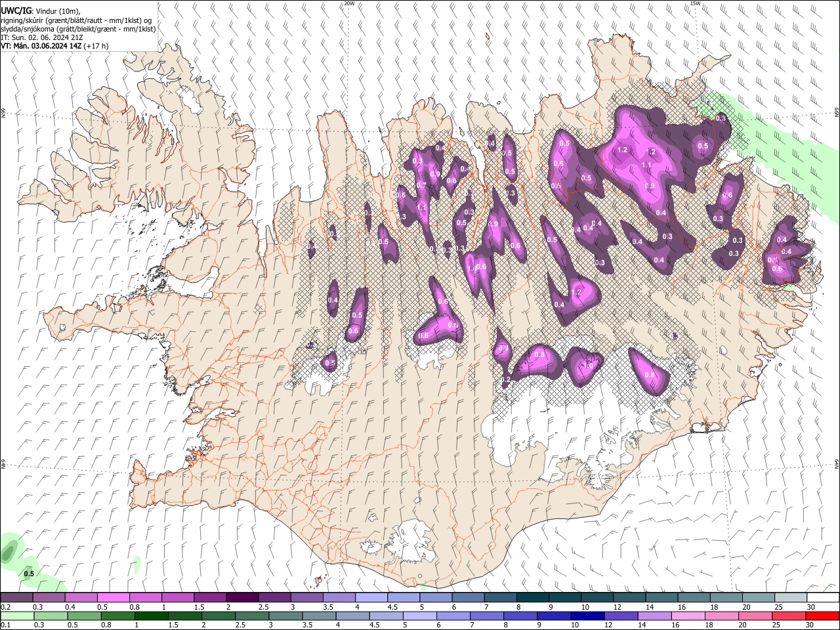
Task: Pick the palest green 0.1 swatch in bottom scale
Action: [x=16, y=616]
